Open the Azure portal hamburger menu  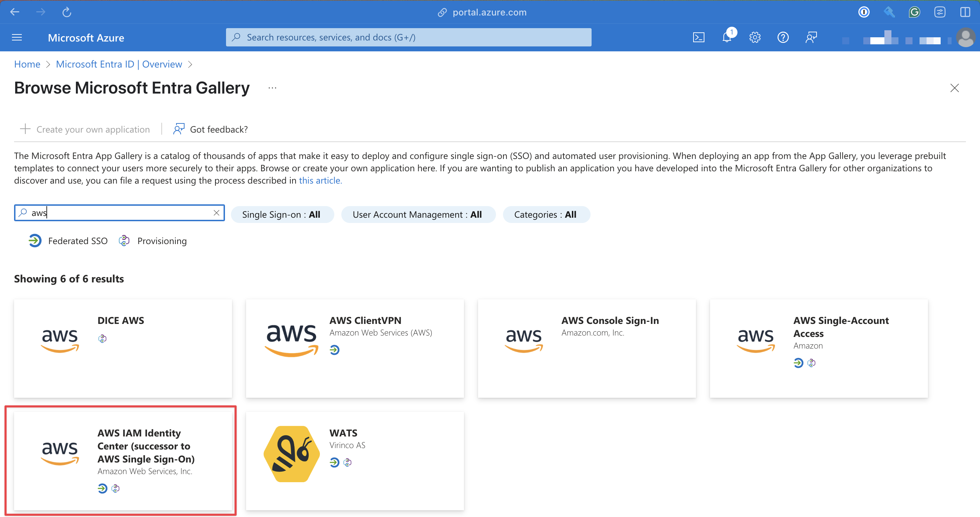pyautogui.click(x=17, y=37)
